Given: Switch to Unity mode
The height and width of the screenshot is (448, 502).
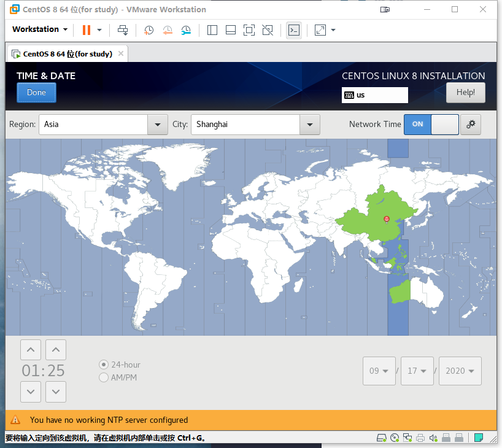Looking at the screenshot, I should 268,30.
